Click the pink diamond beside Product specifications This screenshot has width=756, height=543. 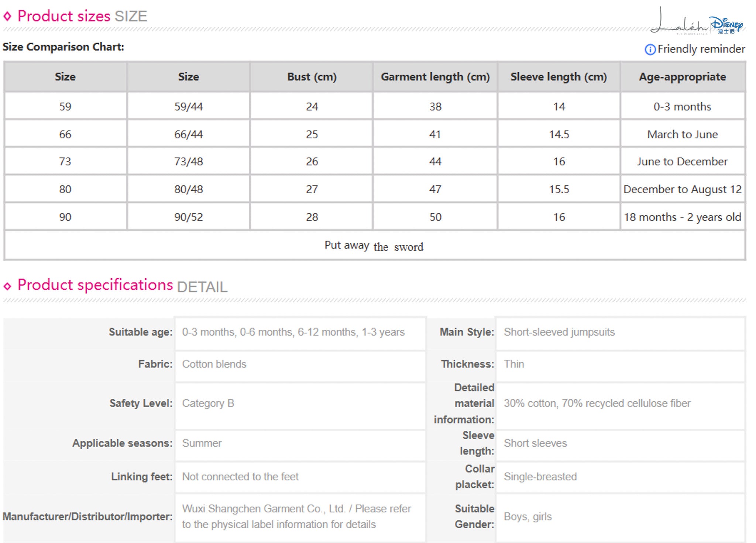(7, 286)
